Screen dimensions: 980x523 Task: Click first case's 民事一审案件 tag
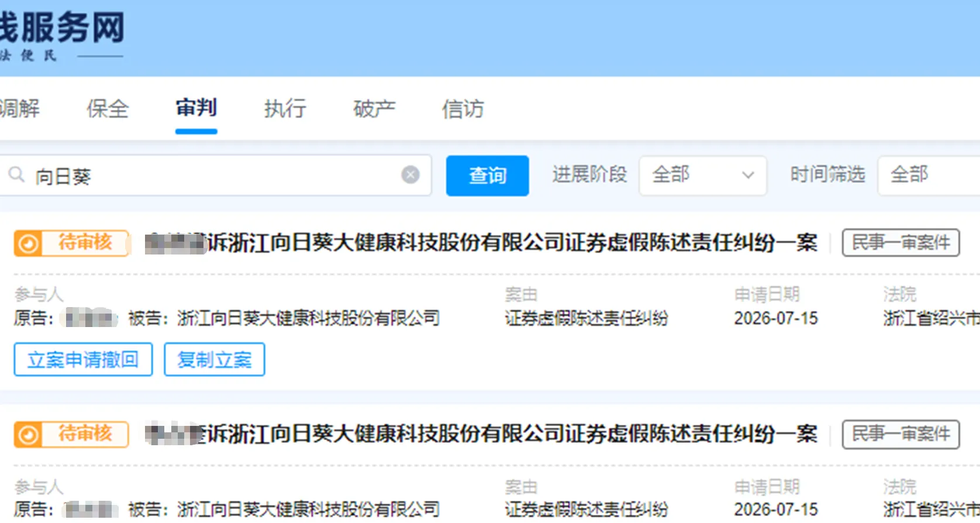click(x=900, y=243)
